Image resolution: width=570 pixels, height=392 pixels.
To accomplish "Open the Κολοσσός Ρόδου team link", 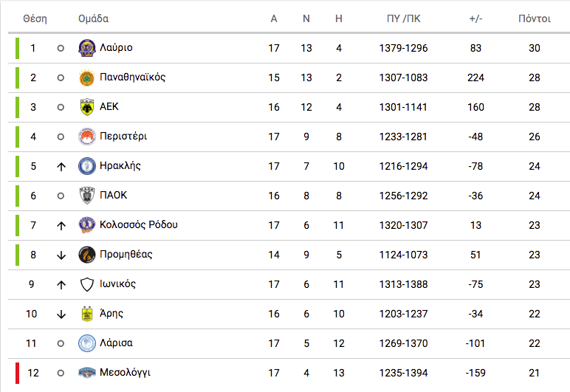I will point(139,225).
